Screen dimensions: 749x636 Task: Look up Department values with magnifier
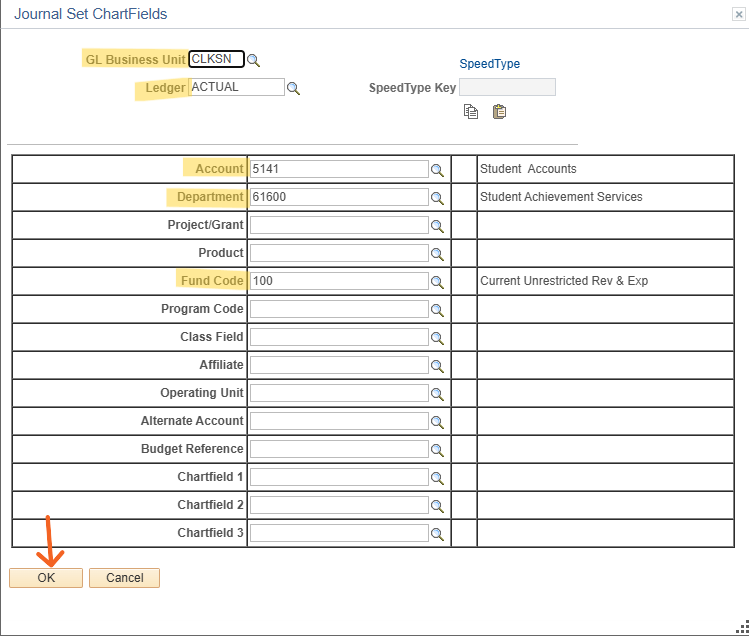click(x=437, y=198)
